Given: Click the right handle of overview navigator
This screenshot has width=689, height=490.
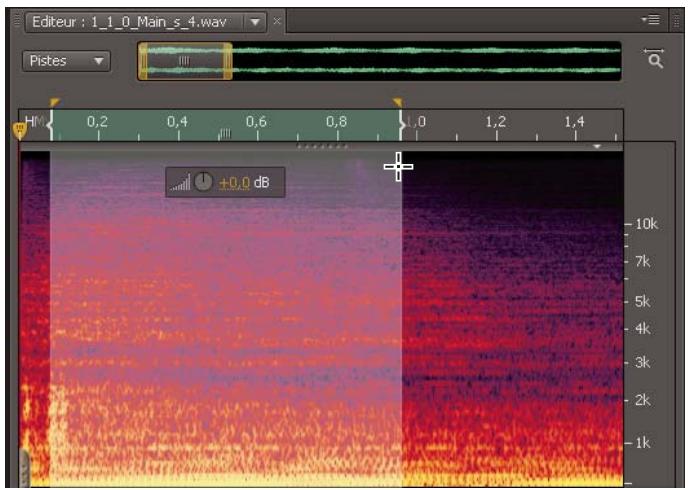Looking at the screenshot, I should tap(228, 61).
